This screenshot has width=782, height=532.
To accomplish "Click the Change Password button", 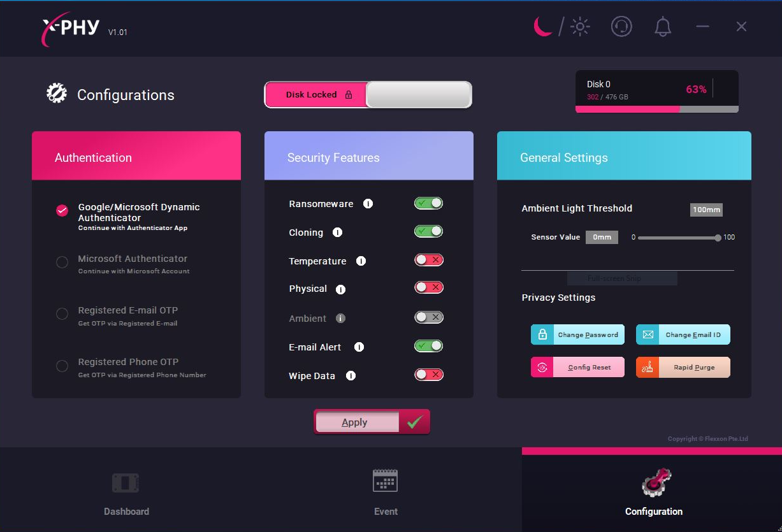I will coord(577,334).
